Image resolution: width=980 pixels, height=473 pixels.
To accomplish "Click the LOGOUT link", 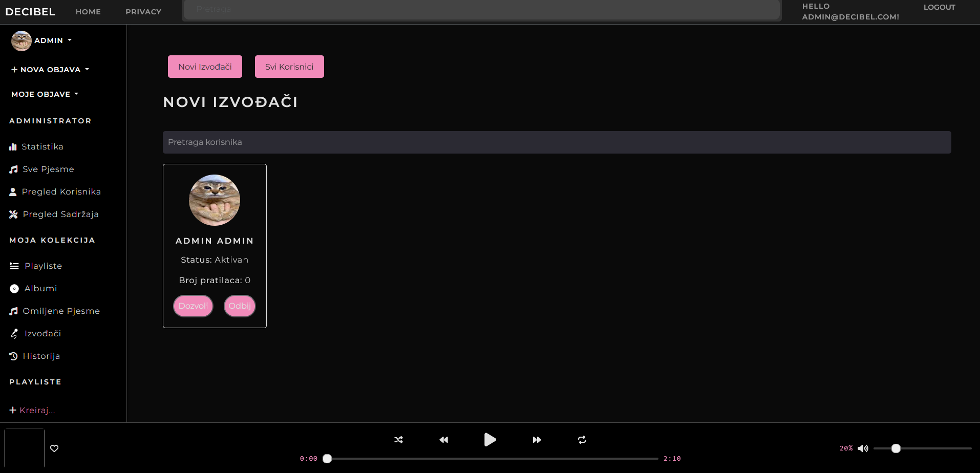I will [x=939, y=7].
